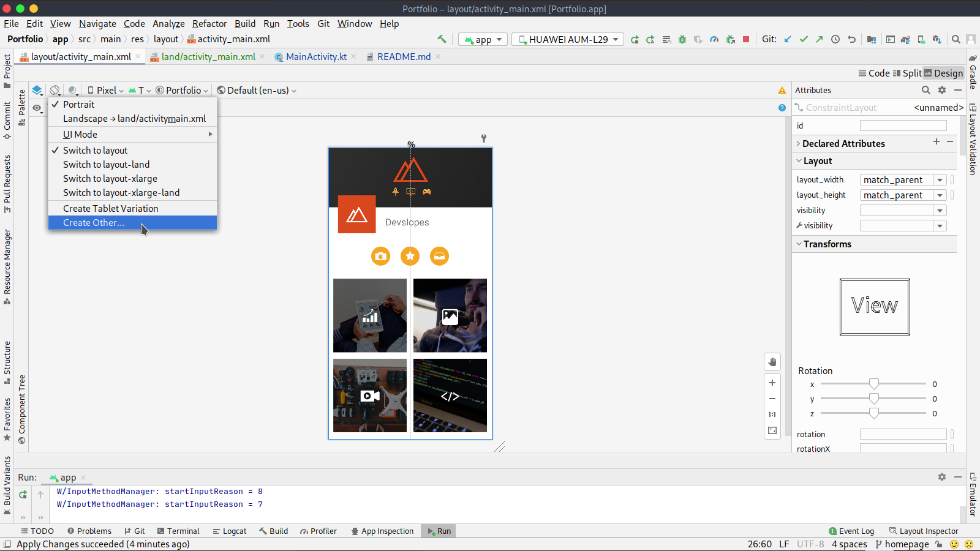Click the zoom to fit screen icon

[772, 430]
